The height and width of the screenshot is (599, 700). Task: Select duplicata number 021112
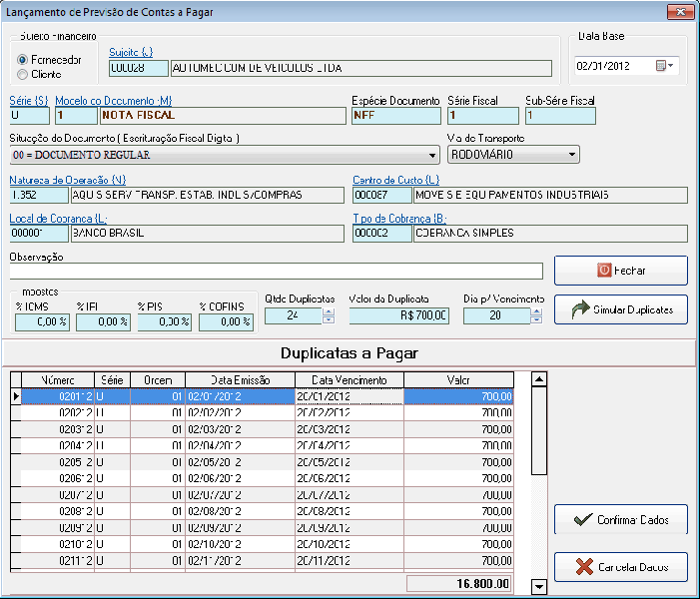[x=58, y=561]
